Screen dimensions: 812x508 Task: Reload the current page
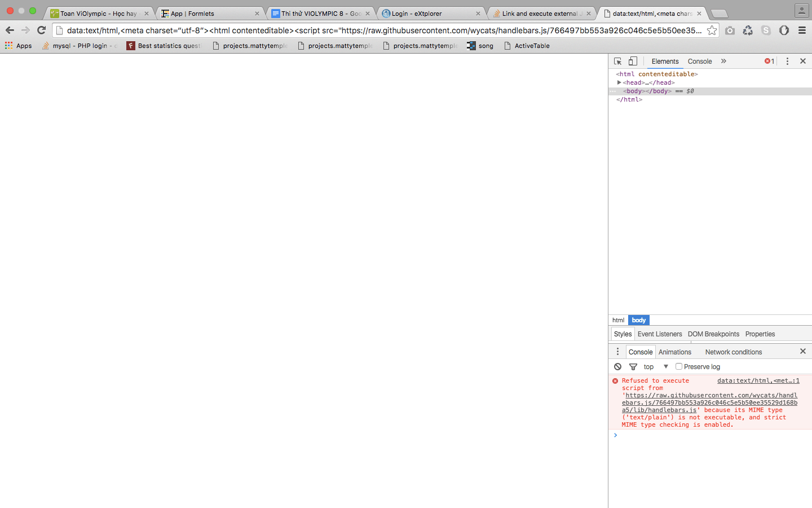pyautogui.click(x=41, y=30)
